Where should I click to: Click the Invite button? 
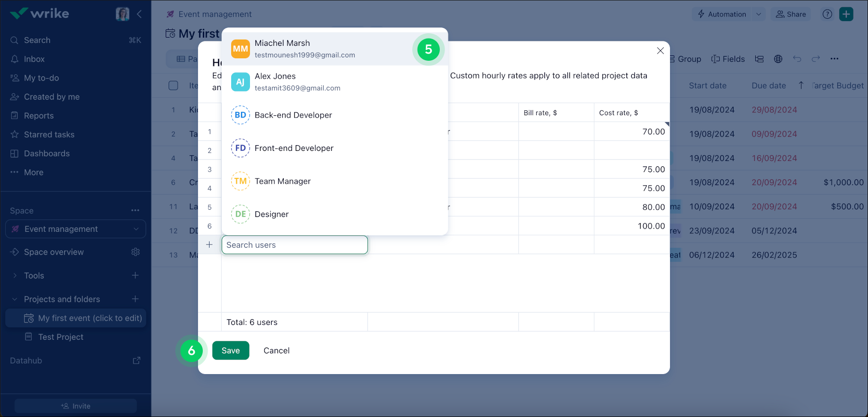tap(76, 406)
